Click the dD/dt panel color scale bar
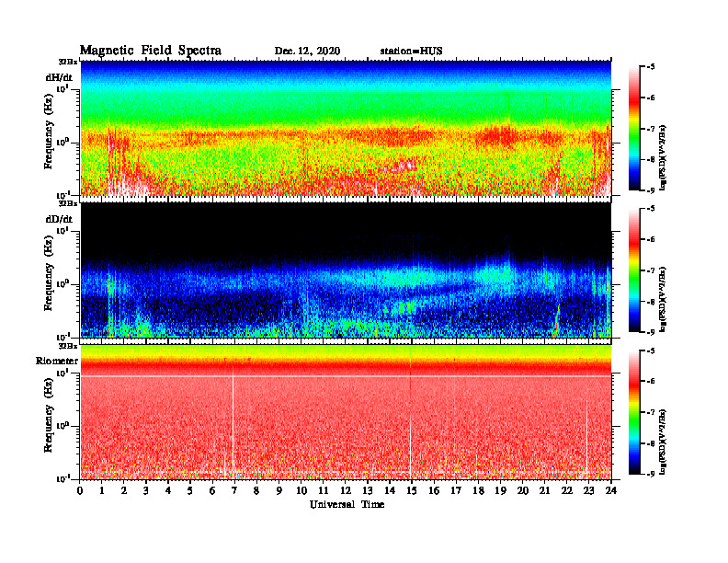This screenshot has height=563, width=728. [634, 270]
